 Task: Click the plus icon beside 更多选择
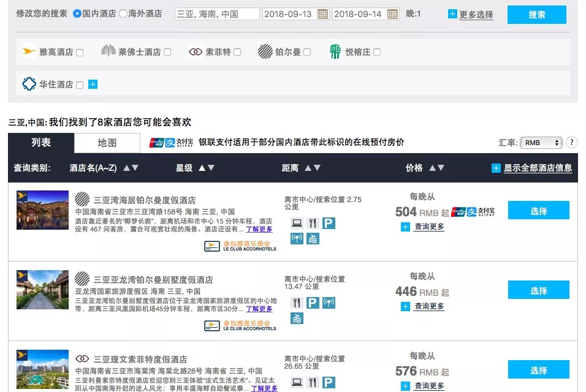(x=452, y=14)
